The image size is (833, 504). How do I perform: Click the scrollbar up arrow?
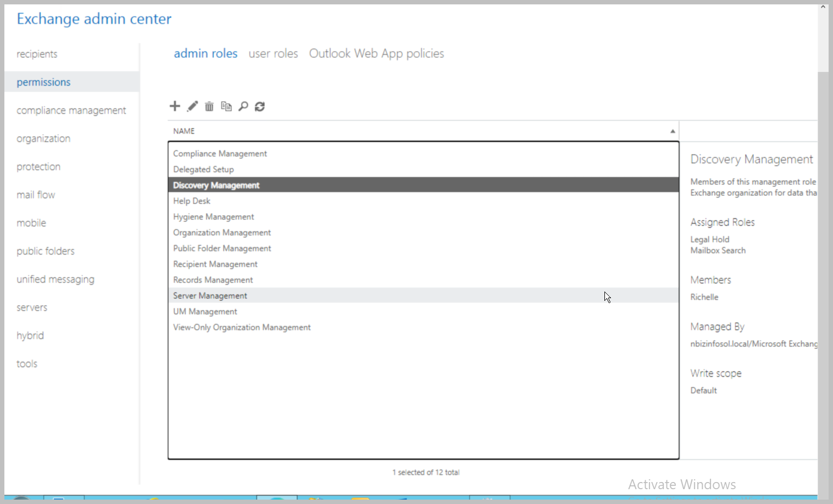click(x=823, y=7)
